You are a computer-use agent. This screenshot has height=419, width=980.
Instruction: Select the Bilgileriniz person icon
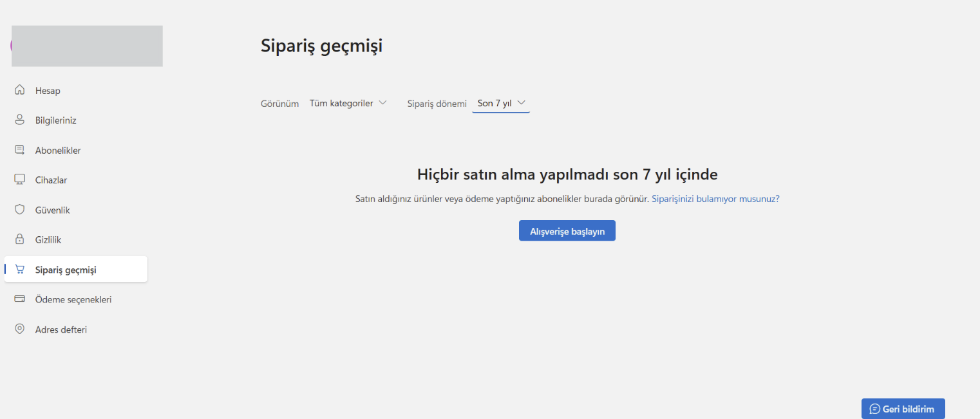pos(19,120)
